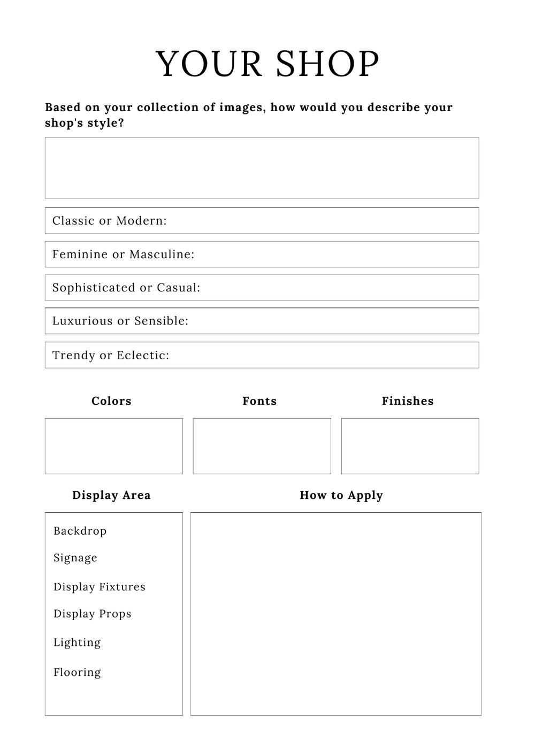The height and width of the screenshot is (756, 535).
Task: Click the YOUR SHOP page title
Action: (x=267, y=64)
